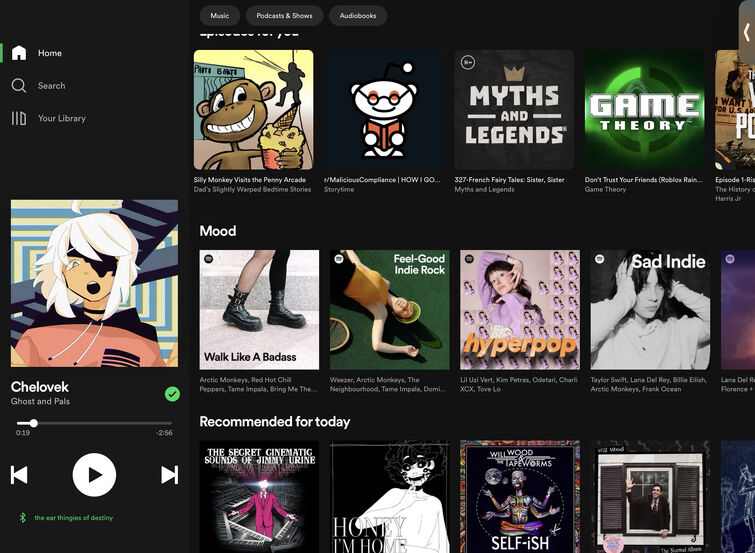Open the Feel-Good Indie Rock playlist
The image size is (755, 553).
click(390, 310)
